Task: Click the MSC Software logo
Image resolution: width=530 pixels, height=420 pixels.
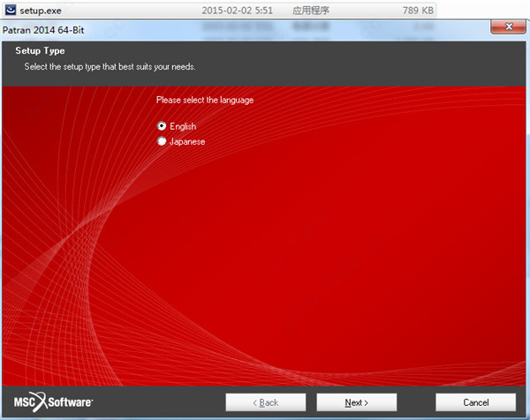Action: coord(53,401)
